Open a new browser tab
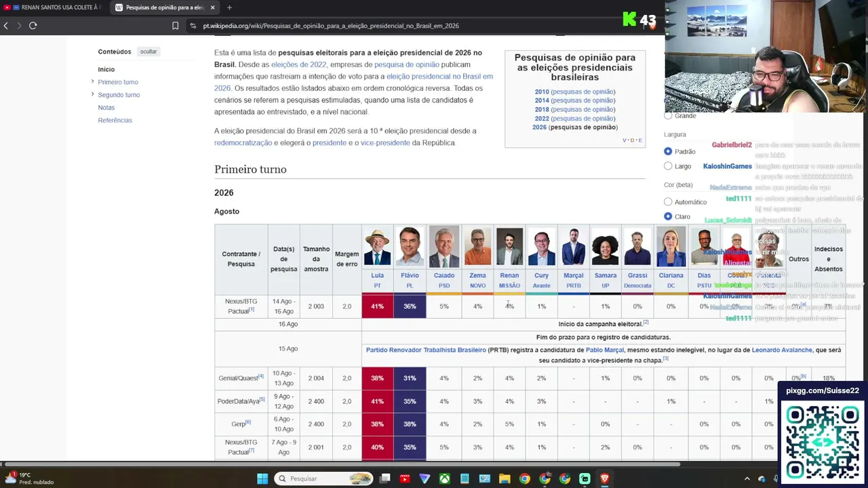This screenshot has width=868, height=488. coord(229,7)
